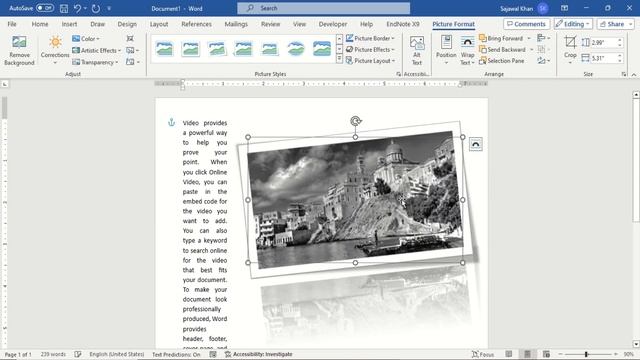
Task: Switch to Print Layout view icon
Action: click(x=527, y=354)
